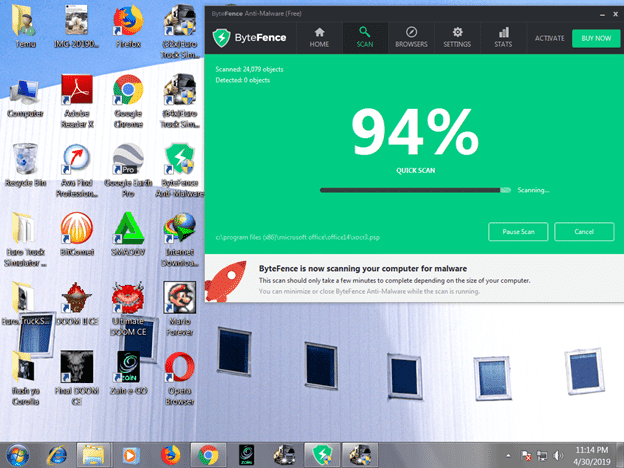Open the IMG-20190 image file icon
Viewport: 624px width, 468px height.
[x=76, y=26]
